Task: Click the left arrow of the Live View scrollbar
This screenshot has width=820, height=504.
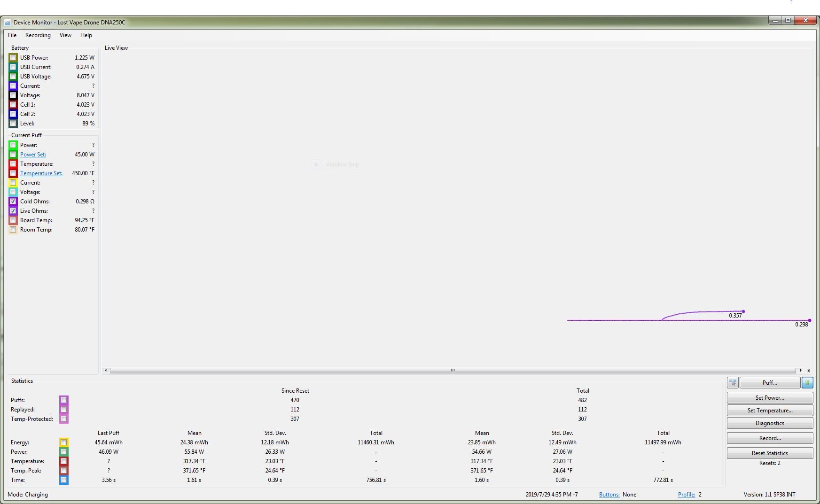Action: (x=106, y=371)
